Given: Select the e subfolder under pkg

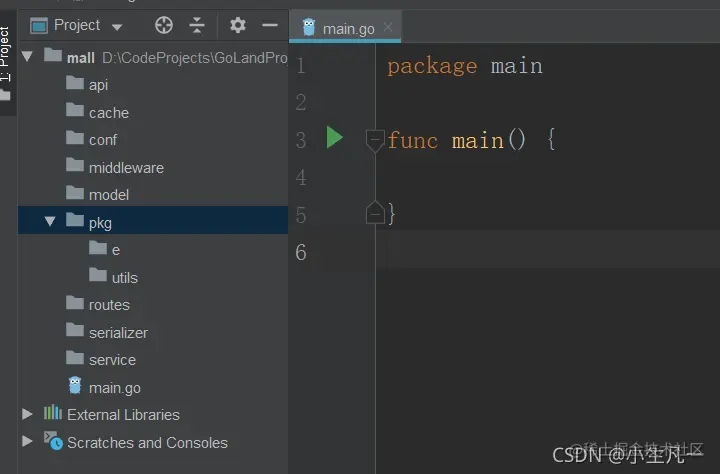Looking at the screenshot, I should coord(153,250).
